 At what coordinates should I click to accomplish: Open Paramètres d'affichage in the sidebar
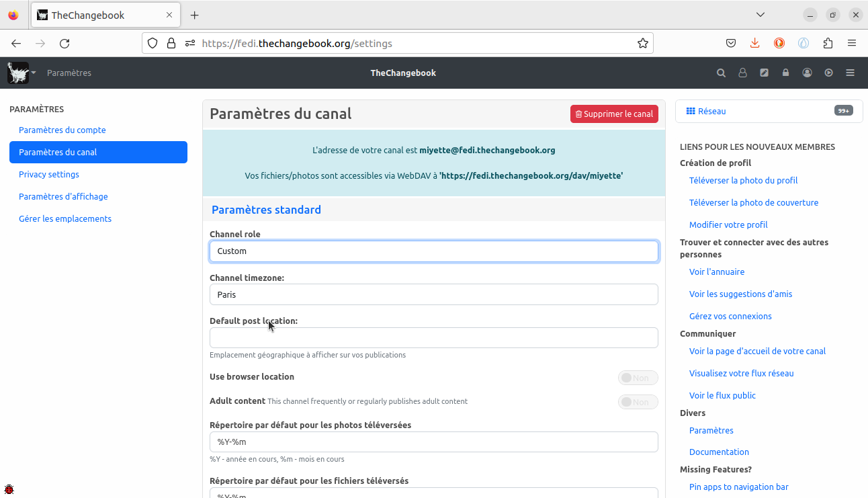point(63,197)
